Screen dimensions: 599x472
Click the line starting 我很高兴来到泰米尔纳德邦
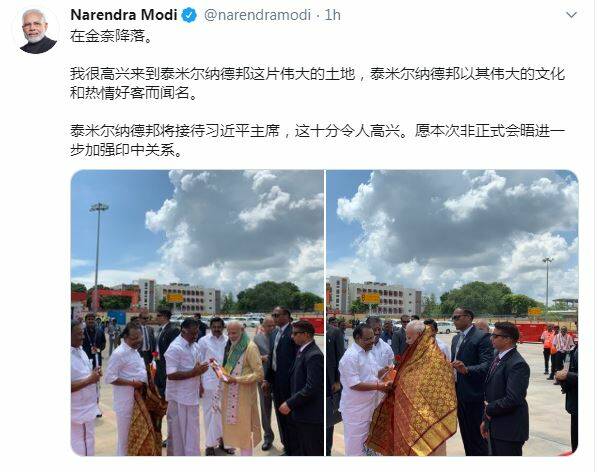click(317, 74)
